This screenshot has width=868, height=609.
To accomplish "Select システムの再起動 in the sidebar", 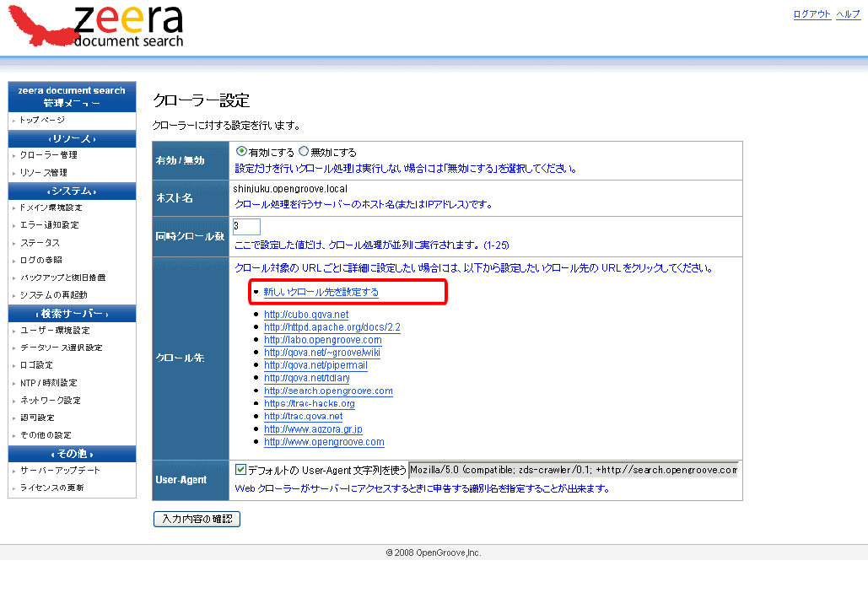I will [54, 295].
